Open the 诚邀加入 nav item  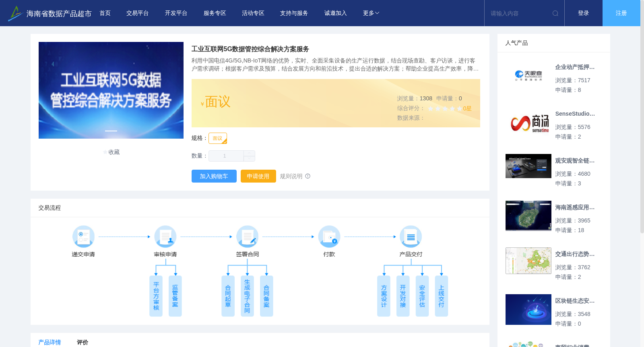click(336, 13)
